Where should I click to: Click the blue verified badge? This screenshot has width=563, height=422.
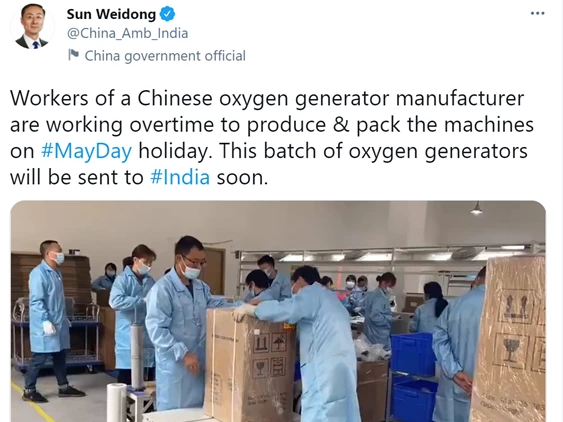click(167, 14)
